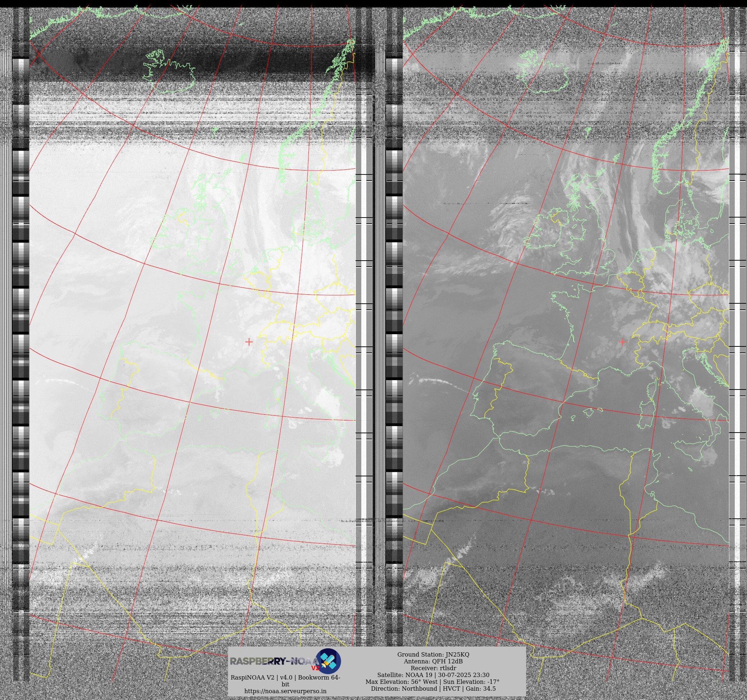Click the Antenna: QFH 12dB line
This screenshot has width=747, height=700.
pyautogui.click(x=433, y=661)
